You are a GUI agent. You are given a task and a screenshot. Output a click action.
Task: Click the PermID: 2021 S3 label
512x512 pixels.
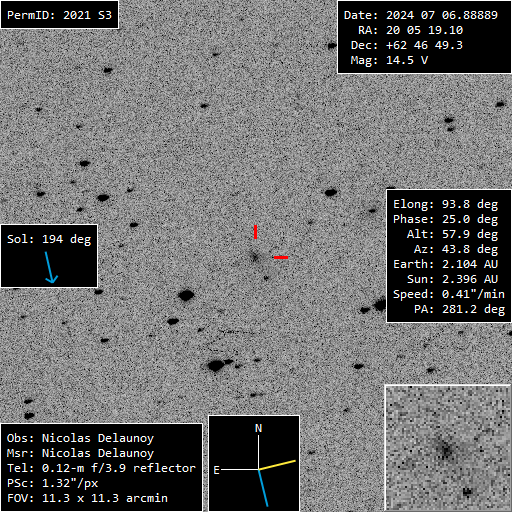point(59,15)
